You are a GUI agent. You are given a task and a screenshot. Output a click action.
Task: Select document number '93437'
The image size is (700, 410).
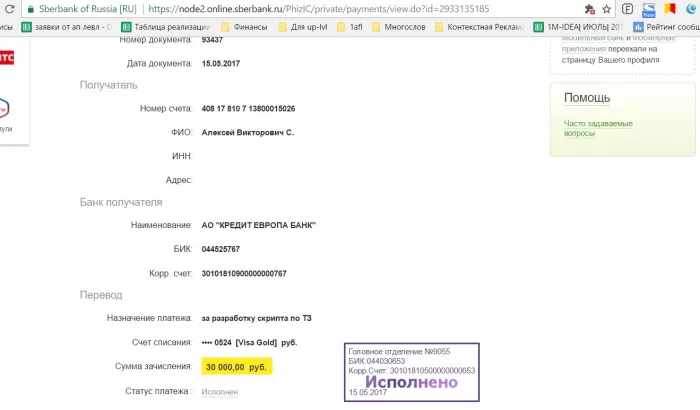pos(212,40)
